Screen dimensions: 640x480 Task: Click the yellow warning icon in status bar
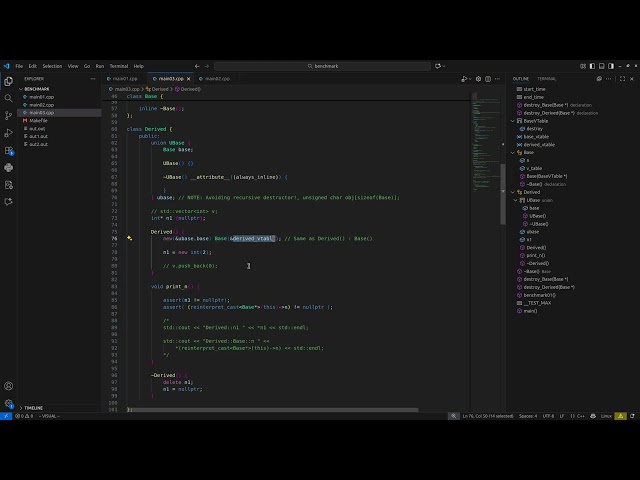[x=620, y=416]
